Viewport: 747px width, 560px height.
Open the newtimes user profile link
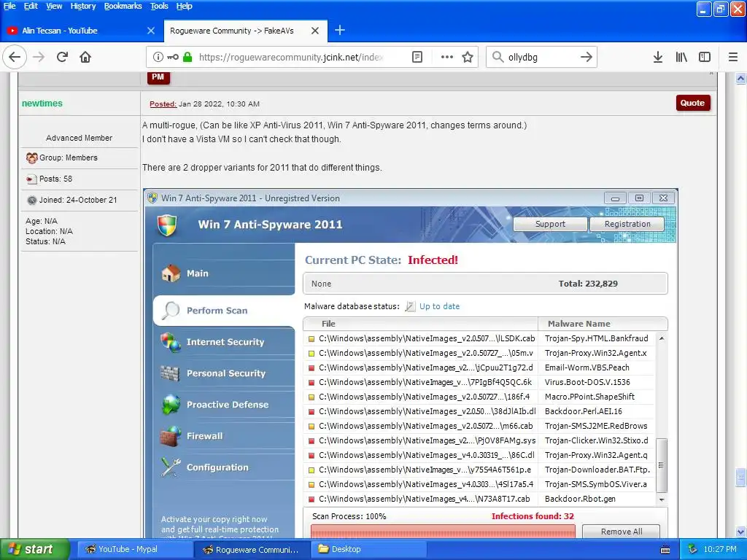click(x=42, y=104)
